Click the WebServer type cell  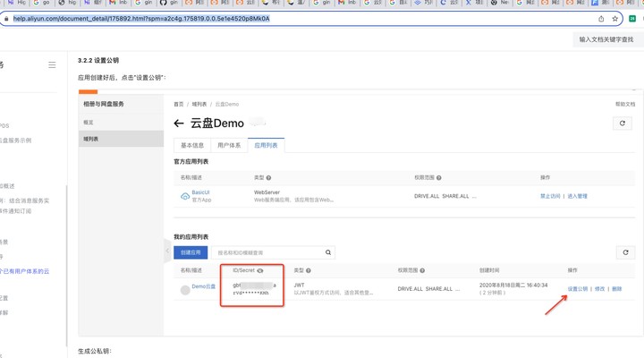click(267, 192)
